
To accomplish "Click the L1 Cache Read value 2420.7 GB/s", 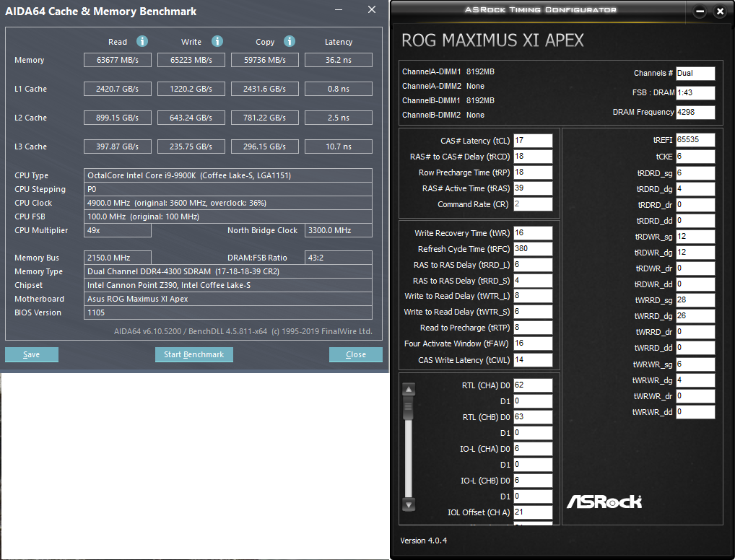I will (x=118, y=89).
